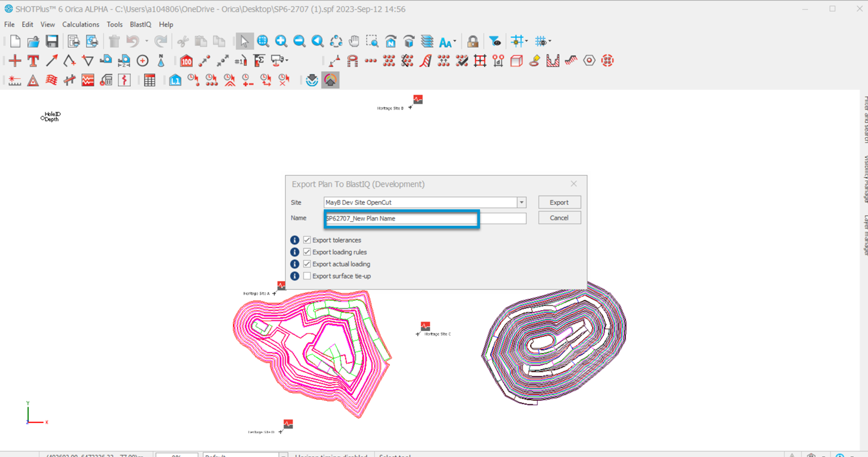The image size is (868, 457).
Task: Choose the Zoom window tool
Action: click(372, 41)
